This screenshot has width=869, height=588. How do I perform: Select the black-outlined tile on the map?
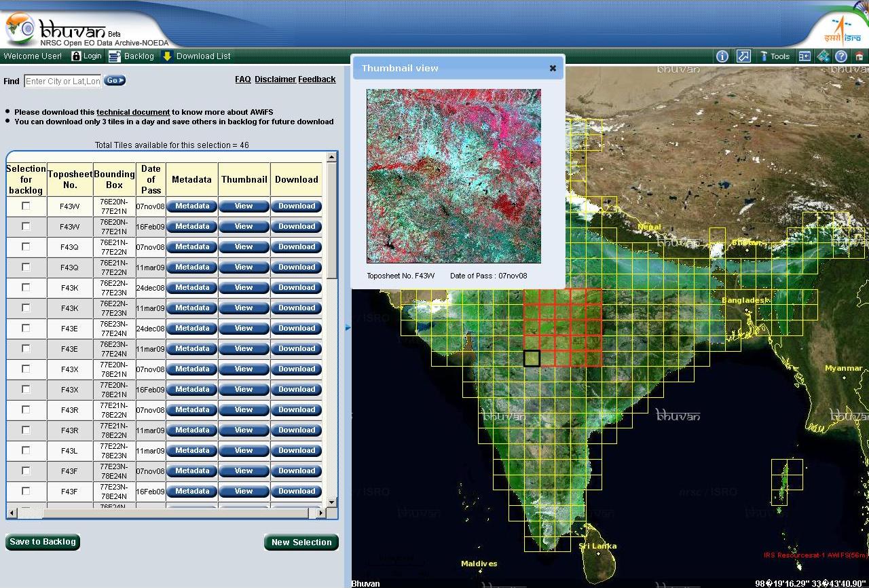tap(532, 359)
